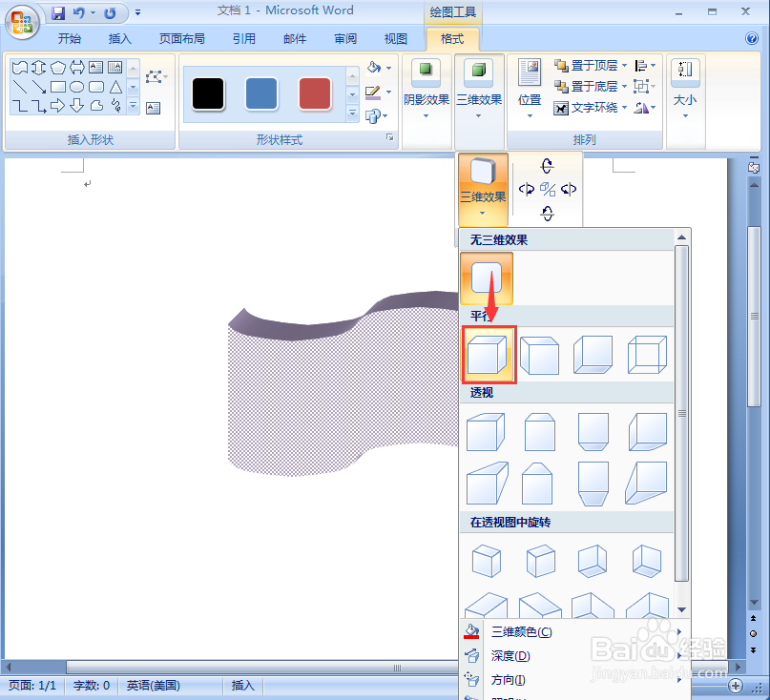Open 三维颜色(C) submenu
Image resolution: width=770 pixels, height=700 pixels.
click(574, 631)
